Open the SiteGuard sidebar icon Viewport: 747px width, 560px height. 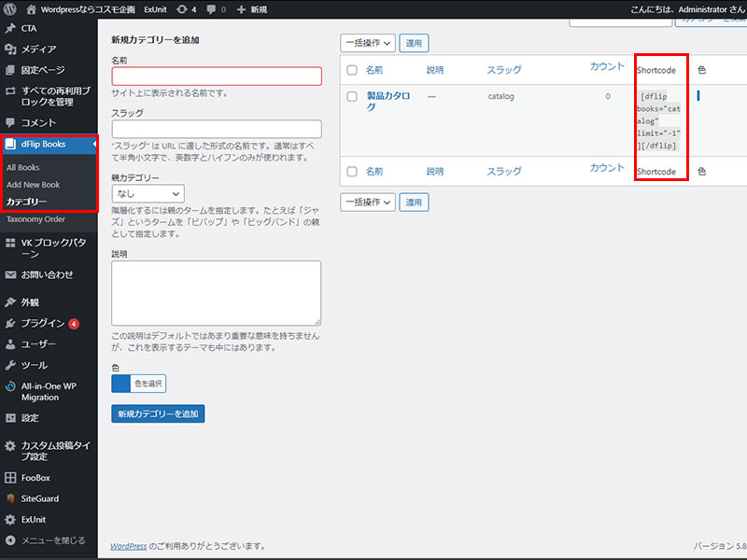pyautogui.click(x=10, y=498)
